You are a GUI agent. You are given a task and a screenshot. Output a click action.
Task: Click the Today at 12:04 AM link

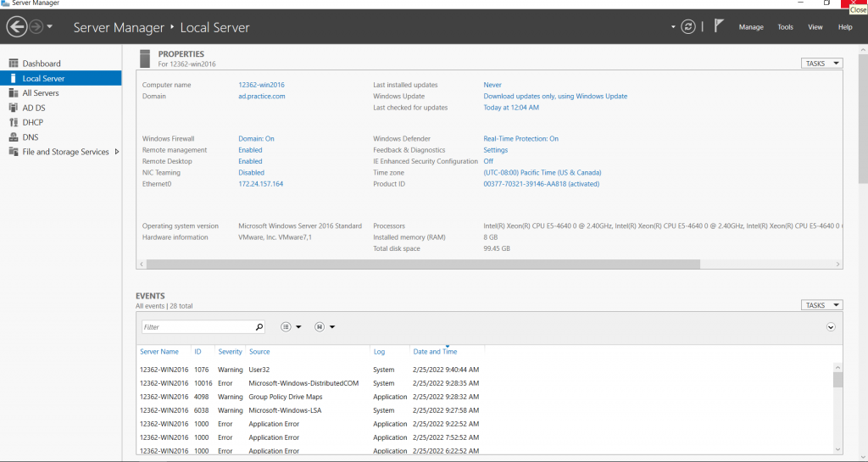(511, 108)
